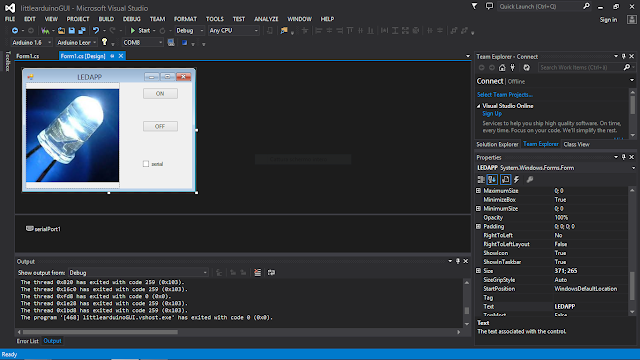Click the ON button on the form
The width and height of the screenshot is (640, 360).
[x=160, y=93]
